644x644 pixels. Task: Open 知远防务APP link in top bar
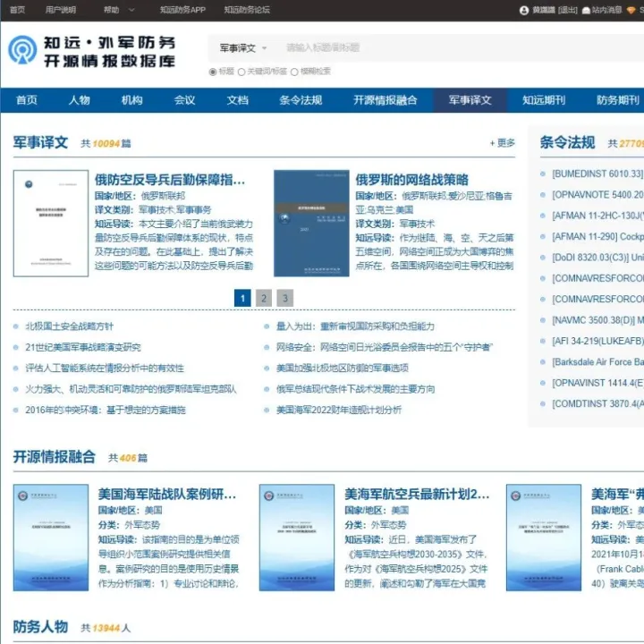182,10
